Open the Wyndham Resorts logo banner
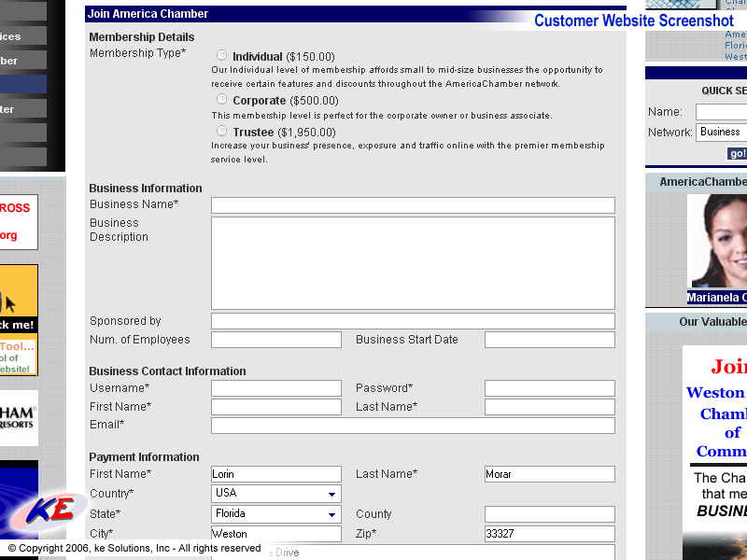This screenshot has width=747, height=560. click(x=18, y=418)
